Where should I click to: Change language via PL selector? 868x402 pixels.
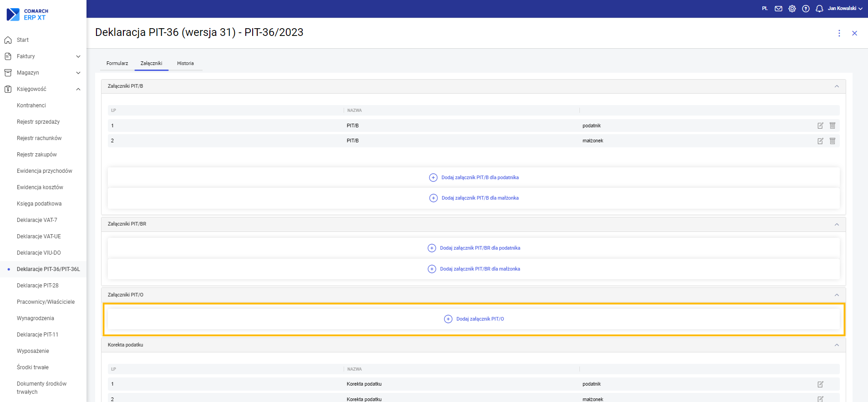tap(765, 9)
